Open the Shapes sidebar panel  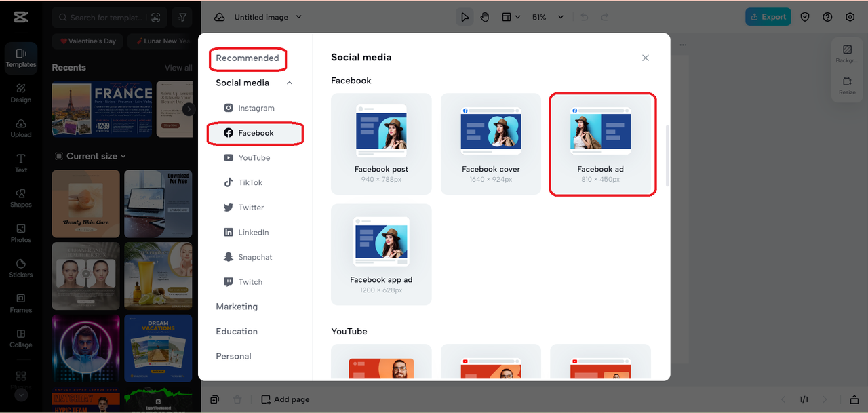(x=21, y=198)
